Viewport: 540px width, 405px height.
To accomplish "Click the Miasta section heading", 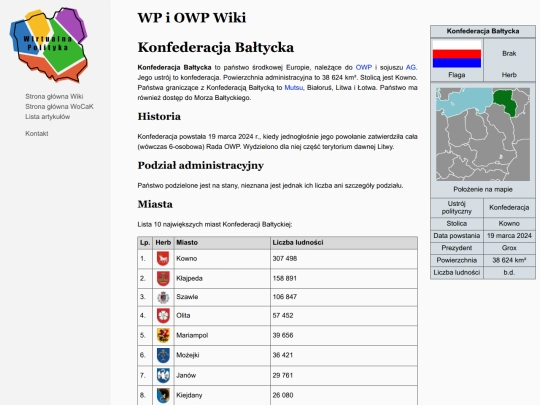I will (x=155, y=204).
